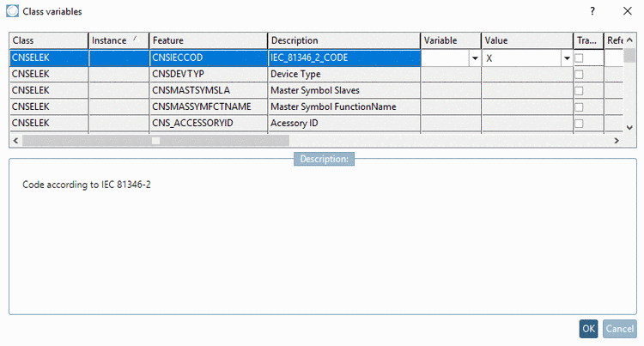Image resolution: width=644 pixels, height=346 pixels.
Task: Click CNSELEK class cell in the Device Type row
Action: 48,75
